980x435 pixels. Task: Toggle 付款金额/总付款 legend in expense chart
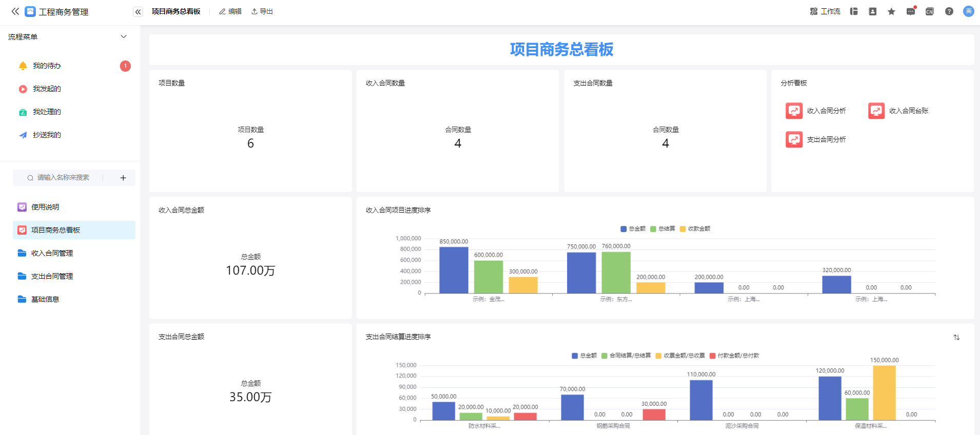point(734,356)
